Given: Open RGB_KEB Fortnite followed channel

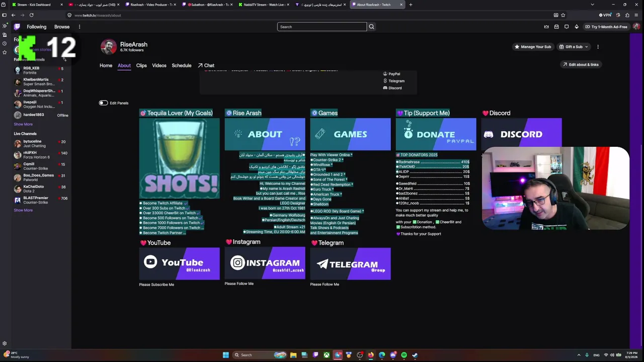Looking at the screenshot, I should point(41,70).
